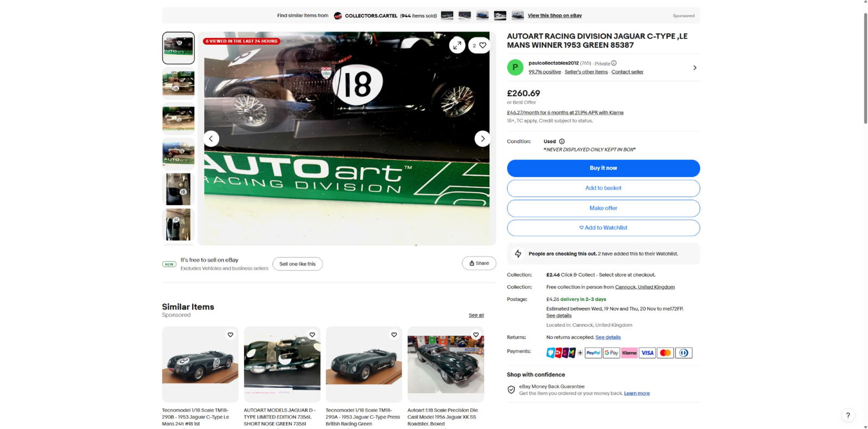Click Add to basket button
Screen dimensions: 868x429
pyautogui.click(x=603, y=188)
